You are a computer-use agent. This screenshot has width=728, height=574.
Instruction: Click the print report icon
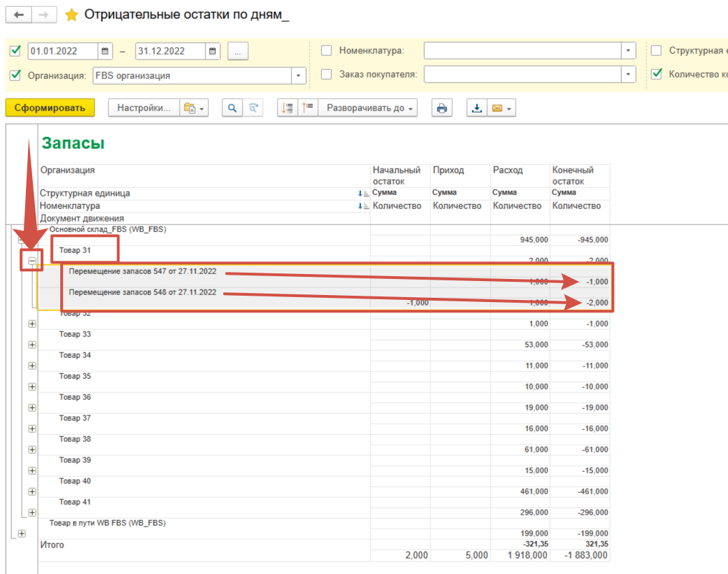pyautogui.click(x=441, y=108)
